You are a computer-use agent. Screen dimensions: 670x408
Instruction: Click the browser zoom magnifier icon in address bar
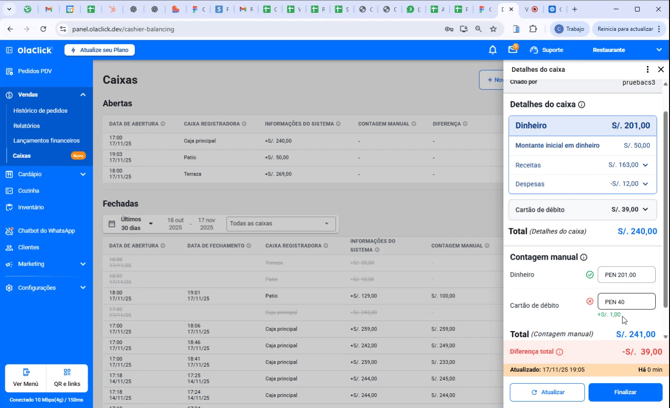[x=478, y=29]
